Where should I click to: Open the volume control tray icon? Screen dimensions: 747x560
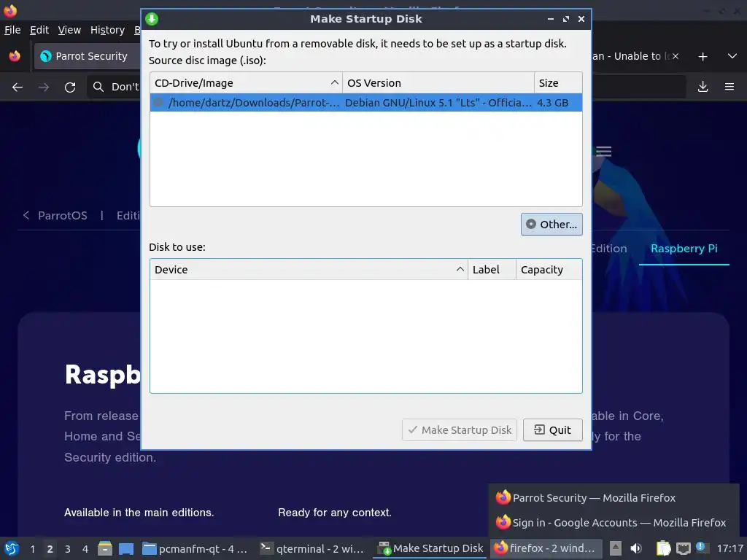click(636, 548)
